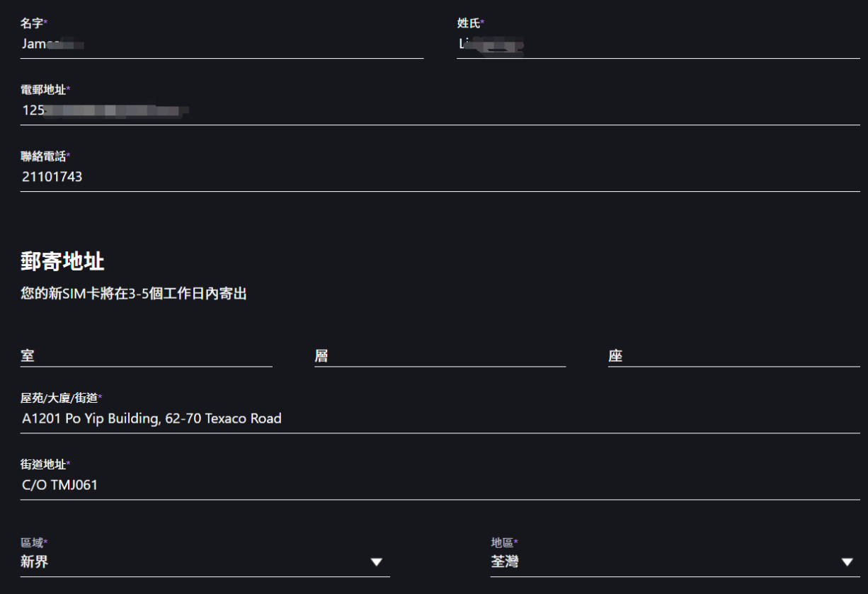Image resolution: width=868 pixels, height=594 pixels.
Task: Click into the 電郵地址 email input
Action: [x=440, y=110]
